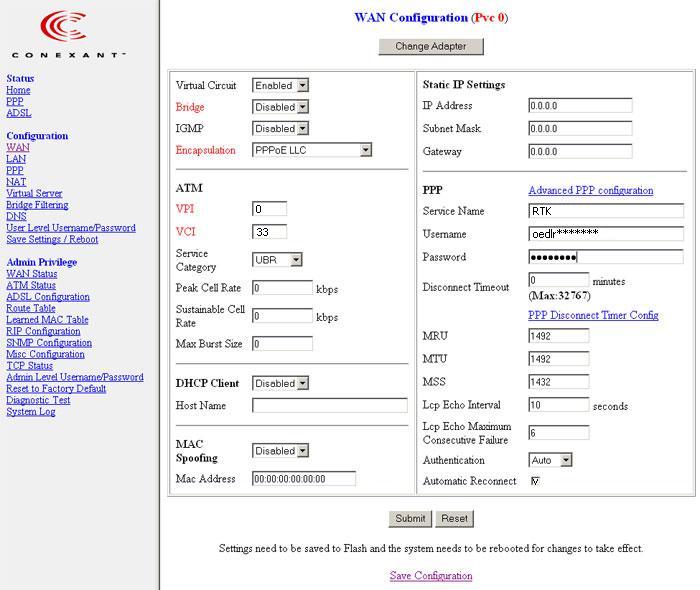Select WAN in Configuration menu
Screen dimensions: 700x590
[x=18, y=148]
